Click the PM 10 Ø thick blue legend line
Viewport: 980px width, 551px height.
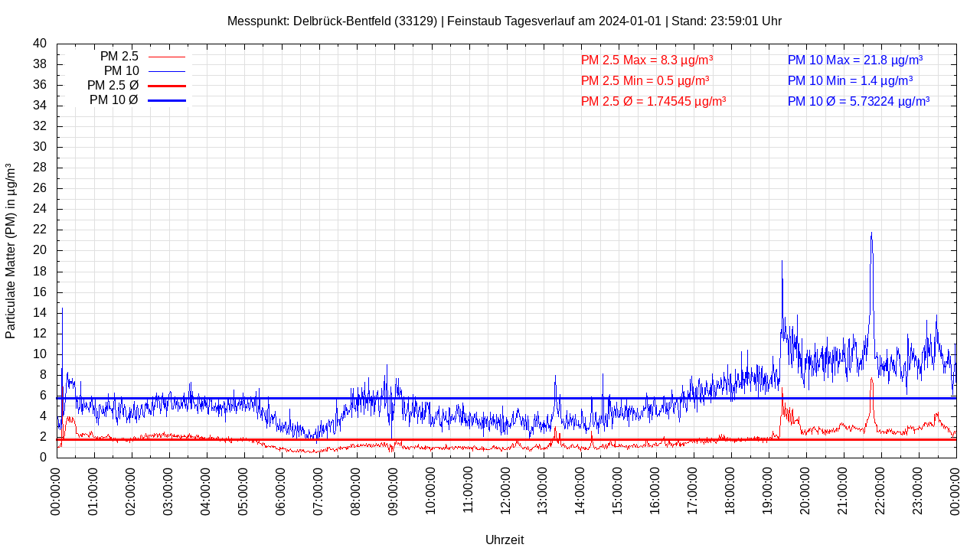(166, 100)
